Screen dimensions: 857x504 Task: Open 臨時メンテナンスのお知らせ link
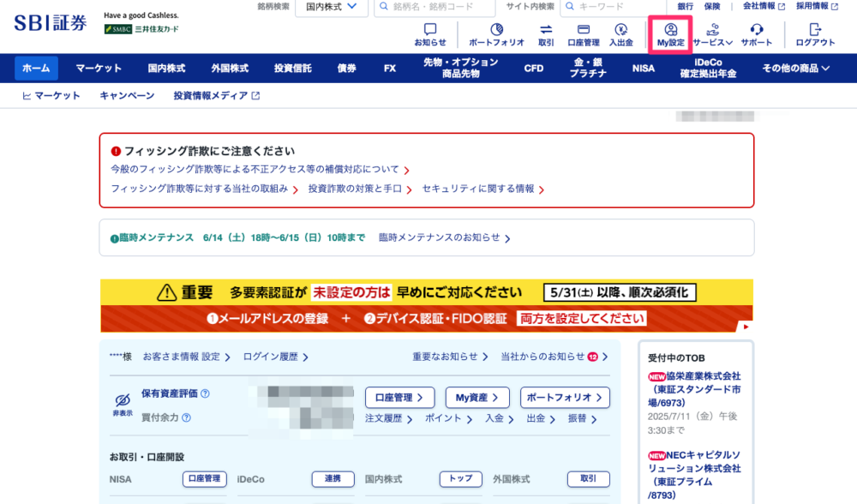point(442,237)
